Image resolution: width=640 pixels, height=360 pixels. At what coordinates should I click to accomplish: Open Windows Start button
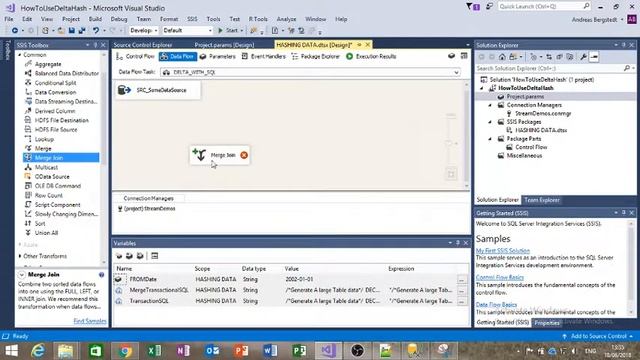coord(11,351)
